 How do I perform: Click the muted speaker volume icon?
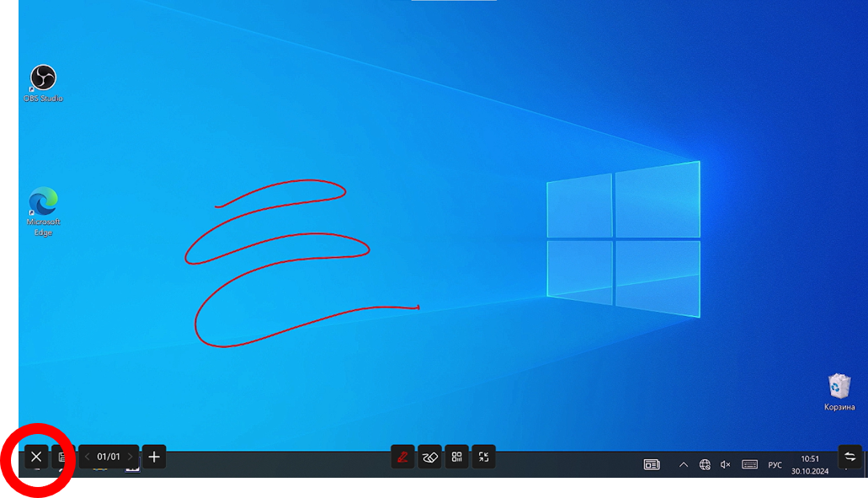[726, 464]
